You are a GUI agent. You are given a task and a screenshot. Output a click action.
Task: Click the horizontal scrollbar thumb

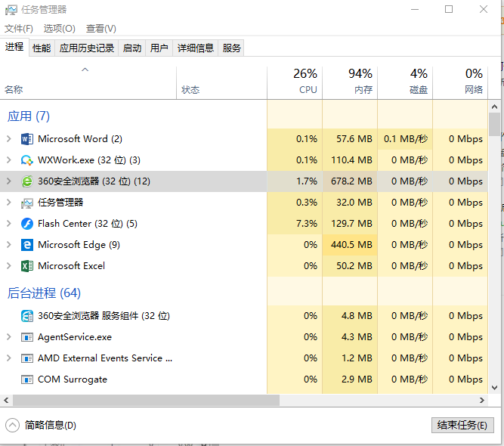(x=146, y=401)
